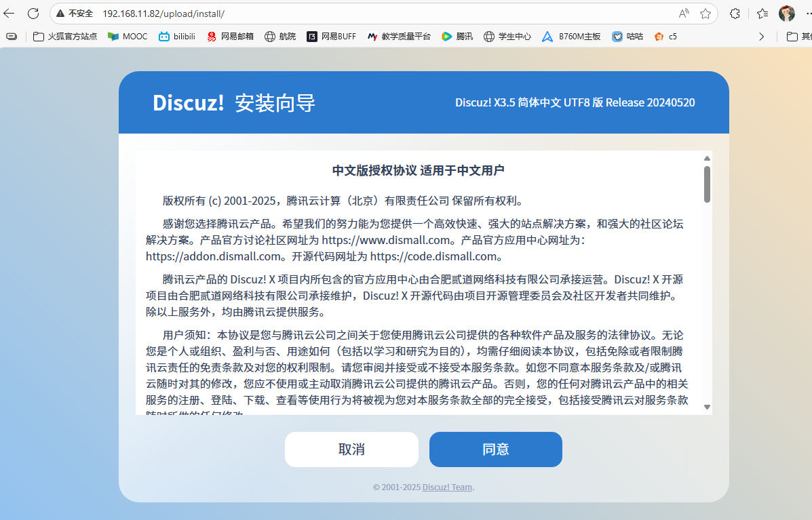Click the browser back arrow

coord(9,14)
